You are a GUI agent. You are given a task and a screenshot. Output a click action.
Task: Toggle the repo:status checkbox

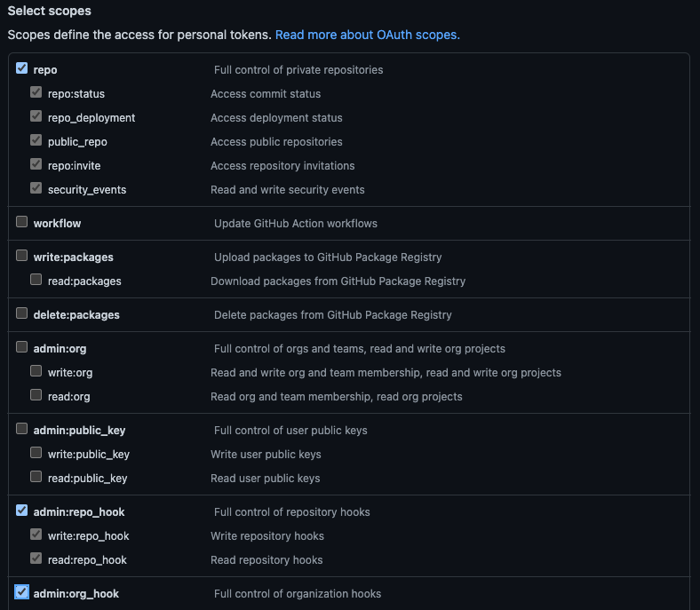36,92
